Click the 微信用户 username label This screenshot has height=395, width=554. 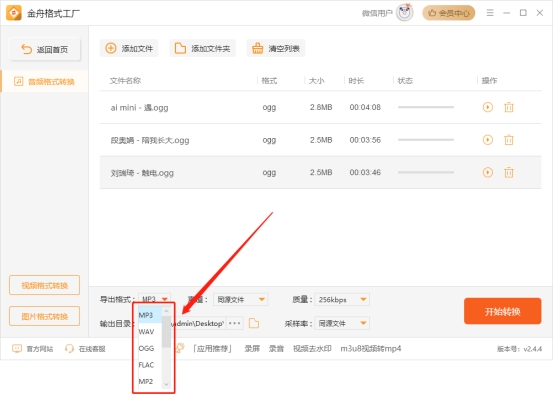(x=377, y=13)
